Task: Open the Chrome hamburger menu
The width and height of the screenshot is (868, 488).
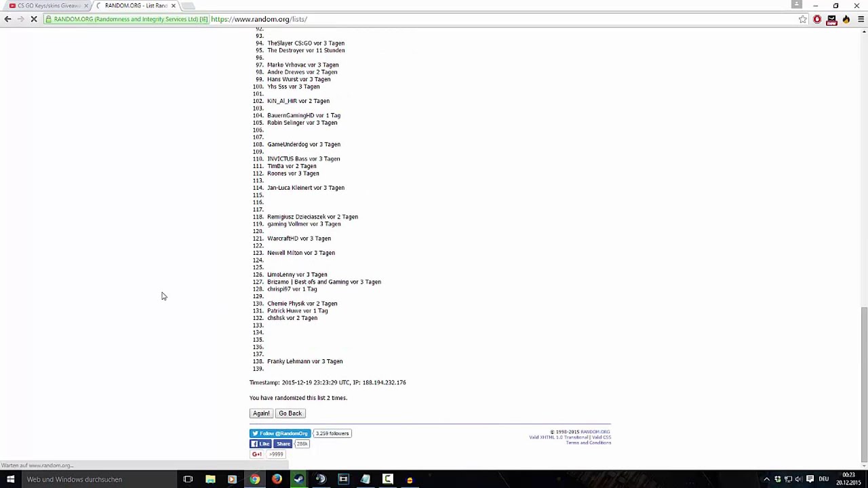Action: point(861,19)
